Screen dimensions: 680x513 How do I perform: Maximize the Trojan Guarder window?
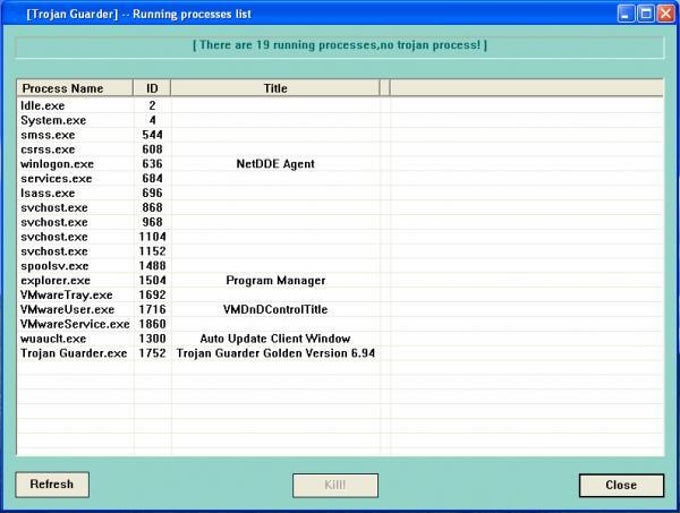click(645, 14)
